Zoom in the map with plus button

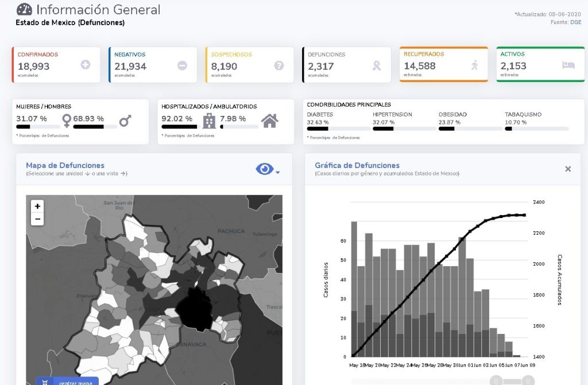[x=37, y=206]
